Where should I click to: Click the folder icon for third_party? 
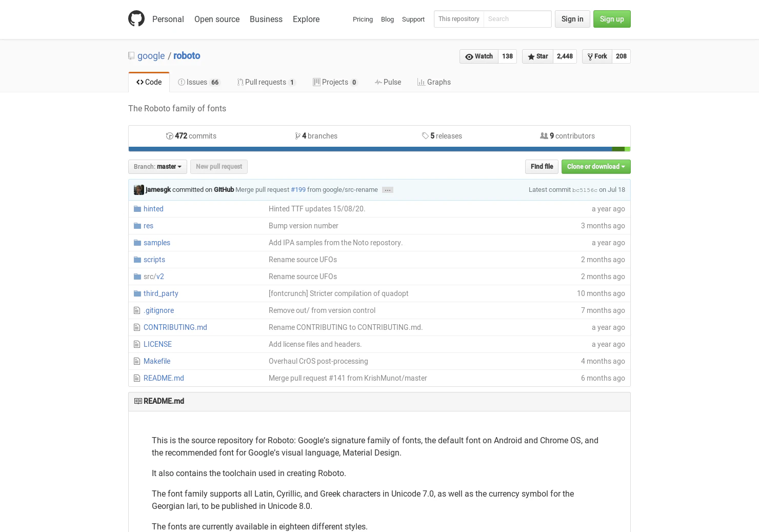(137, 293)
